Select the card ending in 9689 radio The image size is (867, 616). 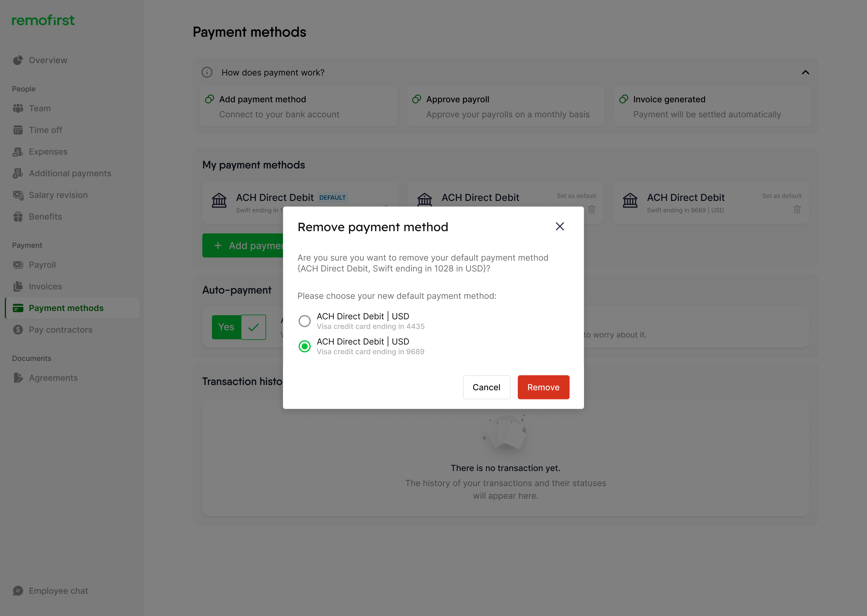304,346
